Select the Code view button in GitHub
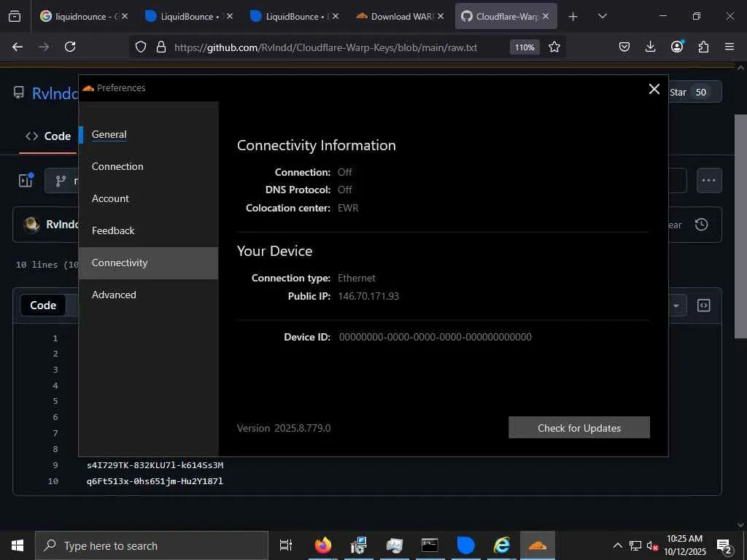The width and height of the screenshot is (747, 560). tap(43, 306)
